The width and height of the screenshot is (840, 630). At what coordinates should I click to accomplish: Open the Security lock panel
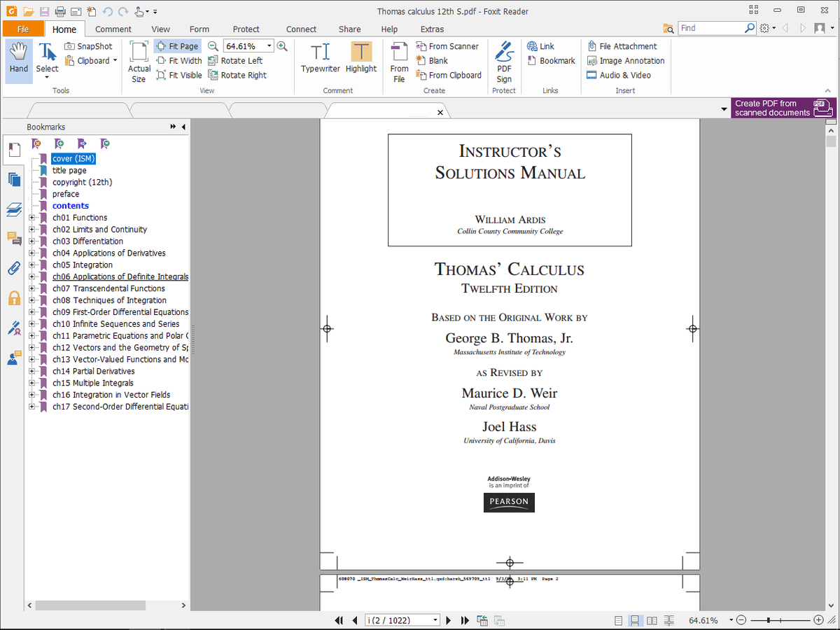[x=14, y=298]
